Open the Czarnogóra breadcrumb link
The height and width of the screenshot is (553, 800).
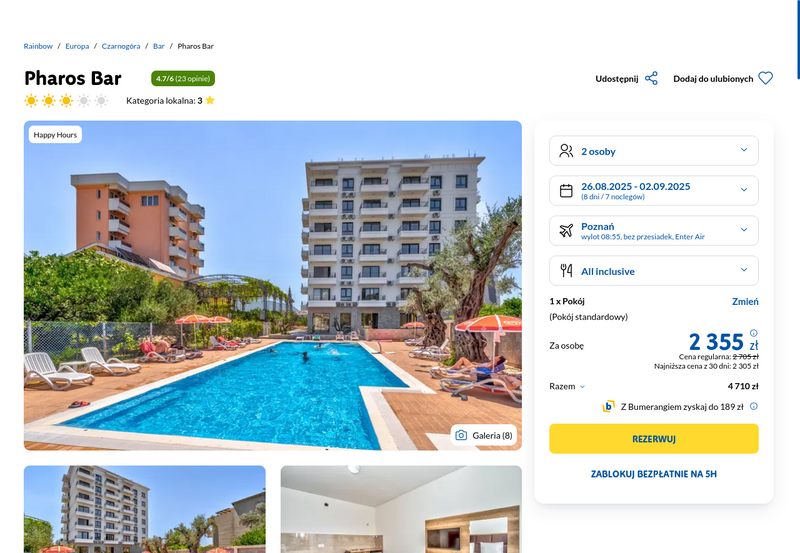pyautogui.click(x=121, y=46)
